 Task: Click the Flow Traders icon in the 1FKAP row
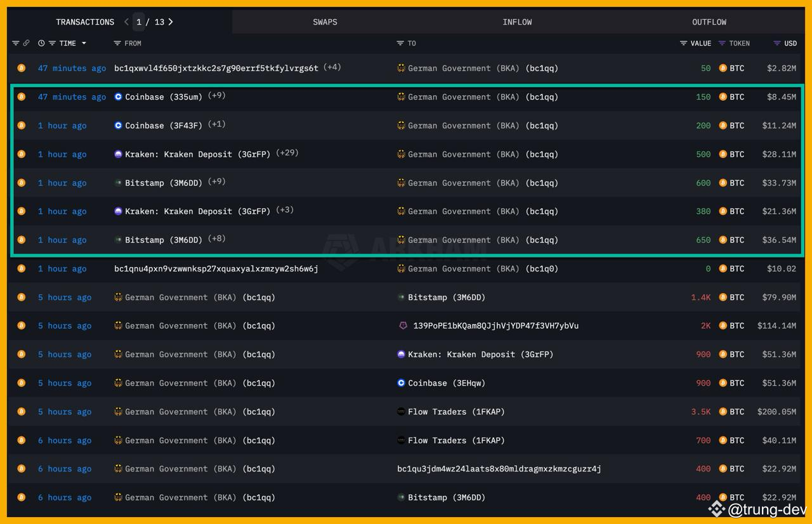point(401,411)
